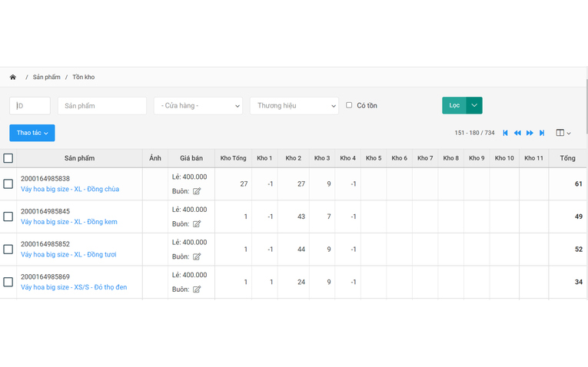Edit wholesale price for Đồng kem row
Viewport: 588px width, 367px height.
(197, 224)
